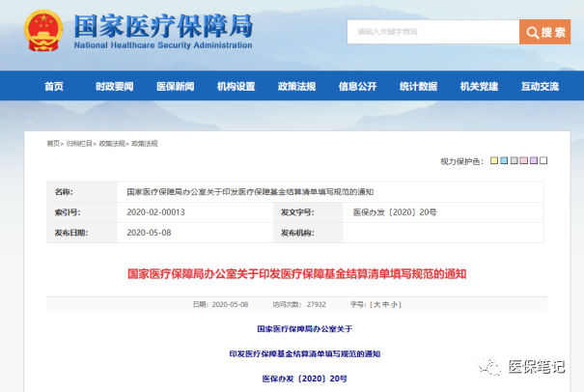584x392 pixels.
Task: Click the document number 医保办发〔2020〕20号 in table
Action: tap(395, 212)
